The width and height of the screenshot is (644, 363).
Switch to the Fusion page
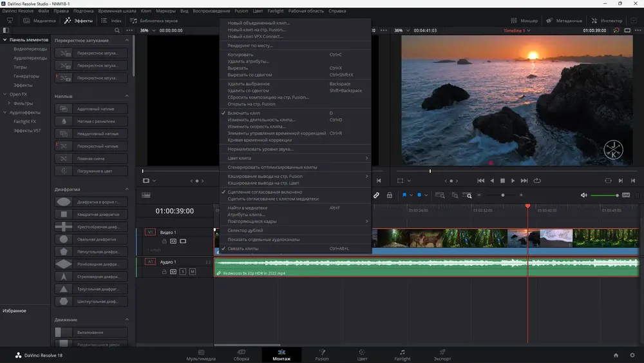[322, 355]
